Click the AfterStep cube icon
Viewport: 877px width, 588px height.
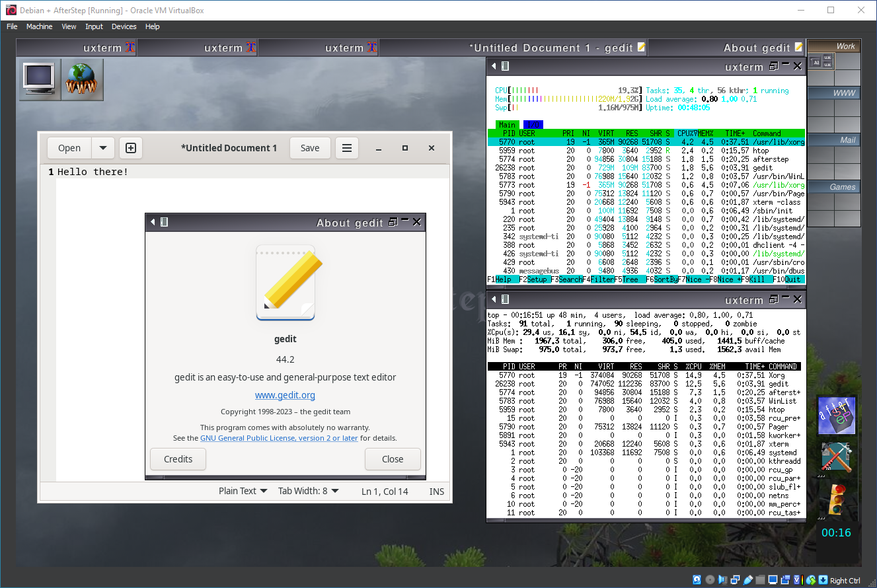click(836, 416)
